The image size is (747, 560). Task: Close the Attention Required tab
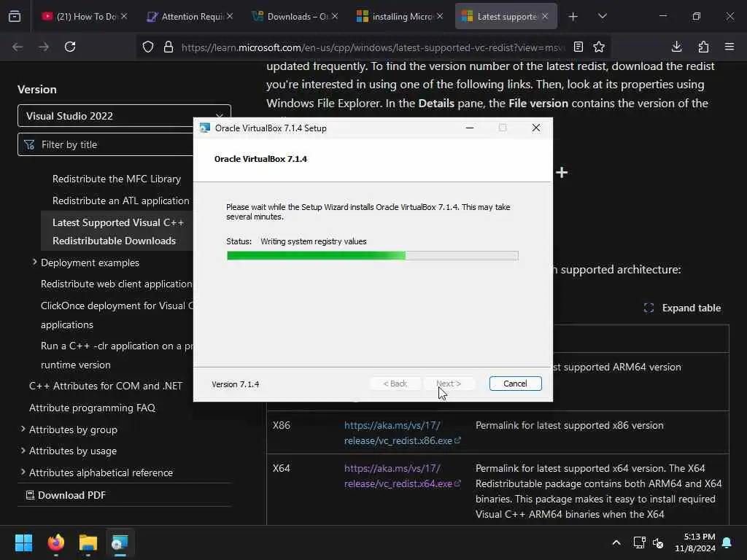[230, 16]
